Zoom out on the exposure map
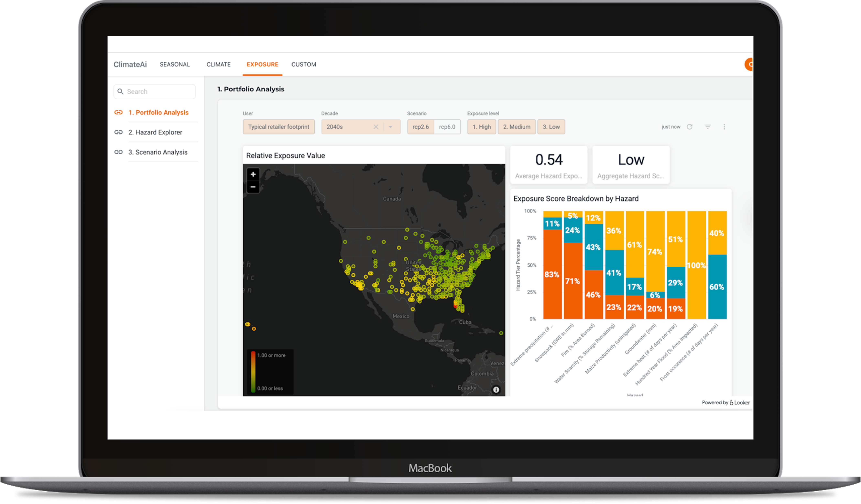This screenshot has height=504, width=861. tap(253, 187)
